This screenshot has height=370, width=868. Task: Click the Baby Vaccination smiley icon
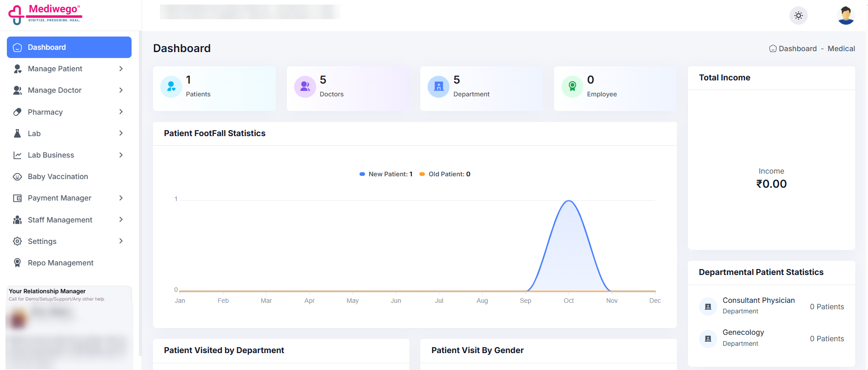(x=17, y=176)
